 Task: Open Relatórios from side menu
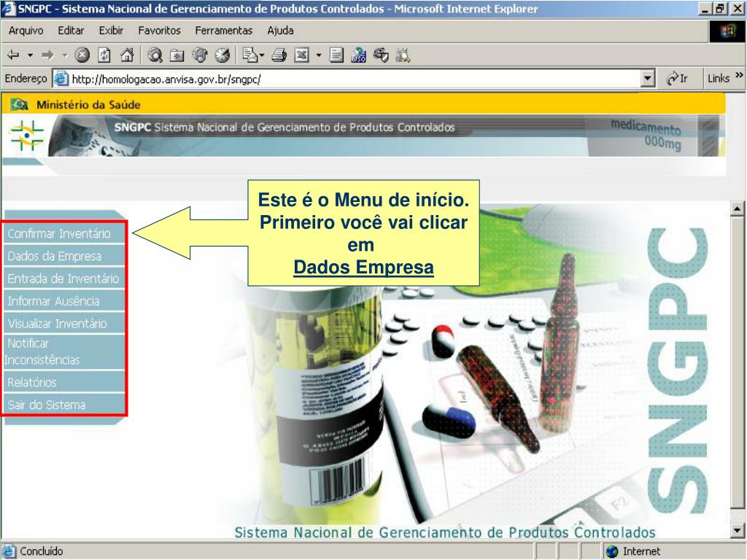click(64, 382)
